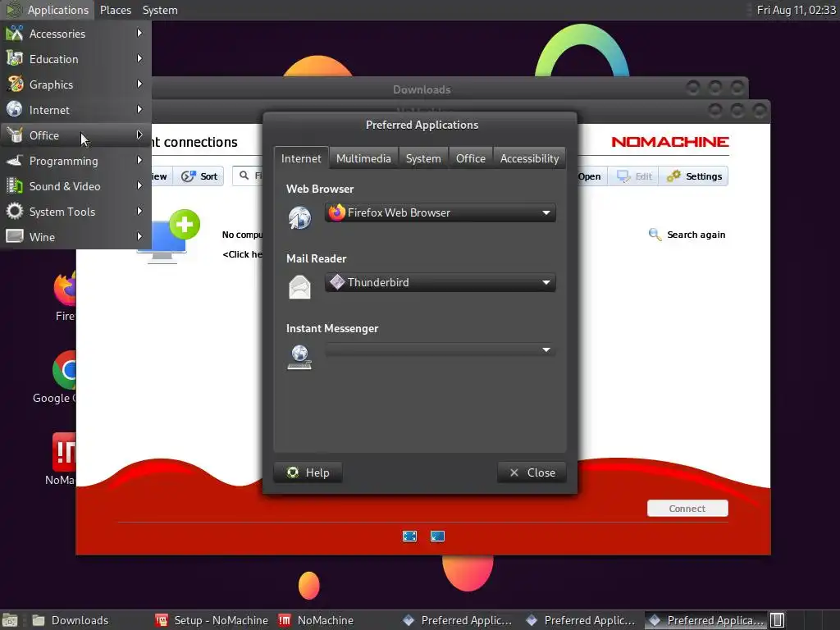
Task: Open the Internet applications submenu
Action: (x=75, y=110)
